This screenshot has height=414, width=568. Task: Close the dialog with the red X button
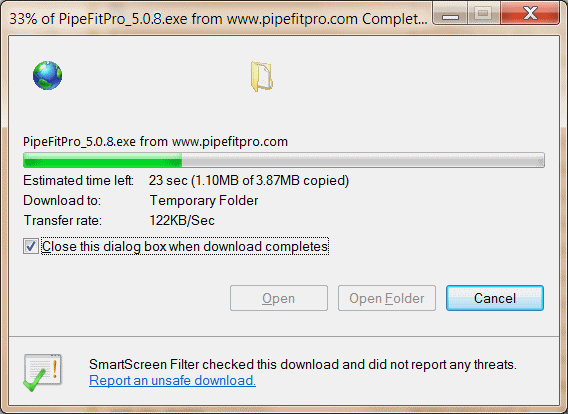(530, 13)
